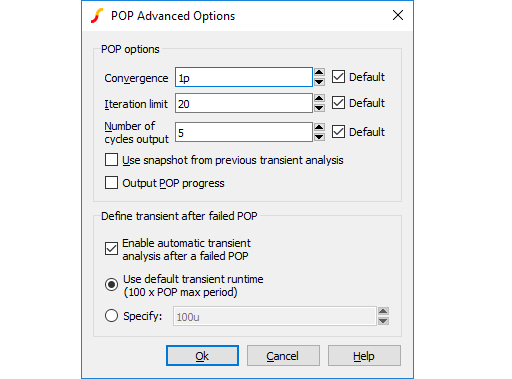Decrement Number of cycles output spinner

319,137
